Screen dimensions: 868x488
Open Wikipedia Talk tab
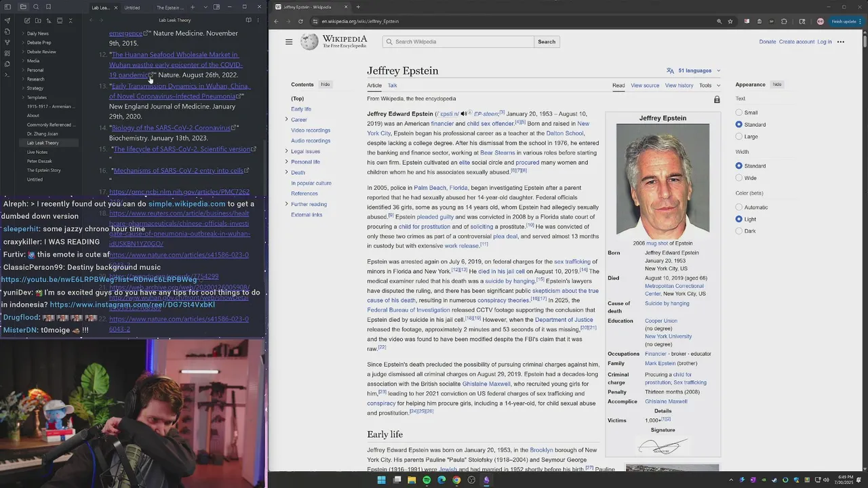pos(392,85)
